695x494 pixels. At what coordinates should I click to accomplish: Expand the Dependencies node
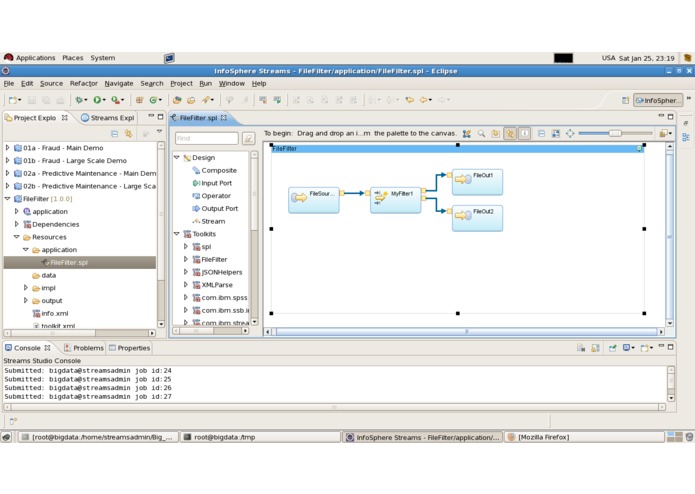[16, 224]
